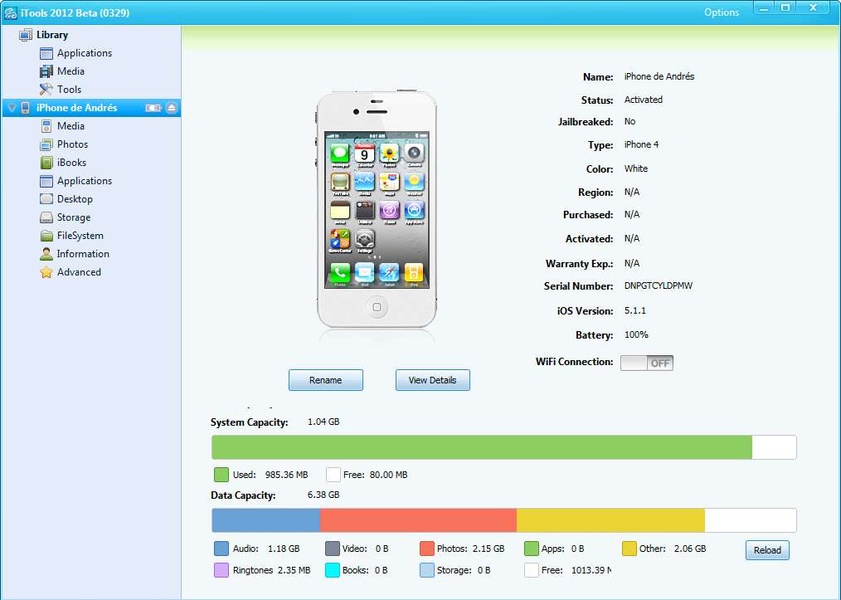Open the iBooks green book icon
841x600 pixels.
pyautogui.click(x=46, y=162)
